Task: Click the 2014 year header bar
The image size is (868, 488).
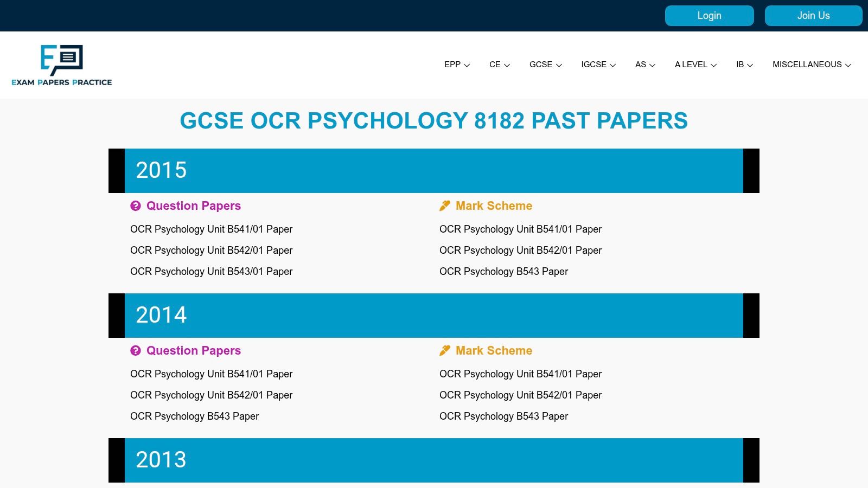Action: click(x=434, y=316)
